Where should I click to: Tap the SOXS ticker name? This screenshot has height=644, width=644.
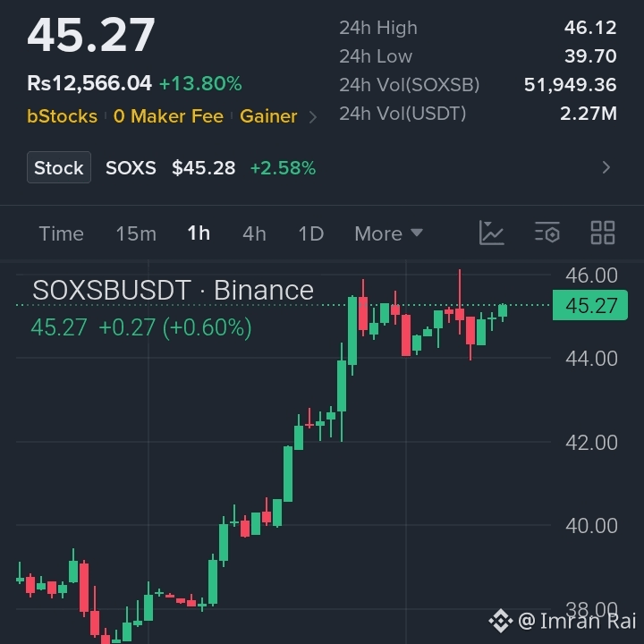[131, 167]
